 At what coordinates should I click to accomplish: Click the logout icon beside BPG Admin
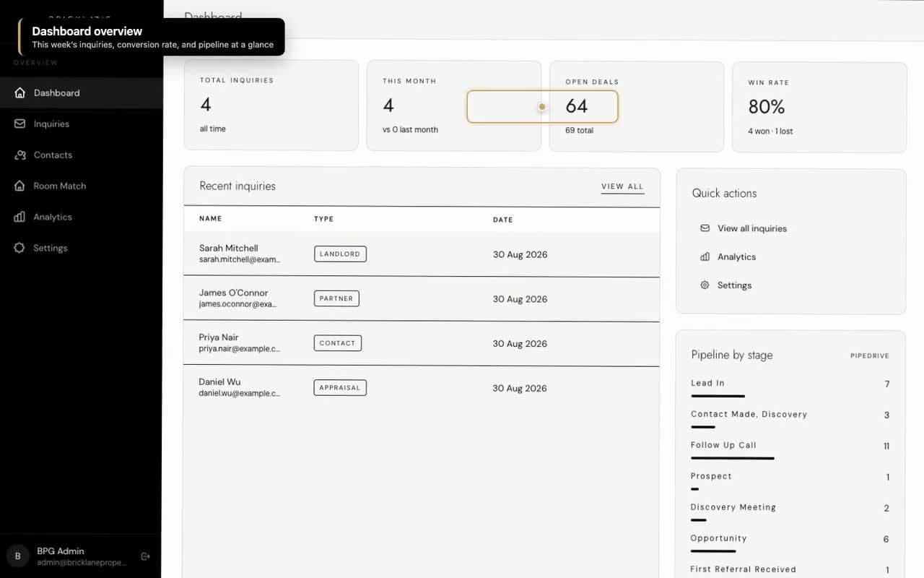point(145,556)
